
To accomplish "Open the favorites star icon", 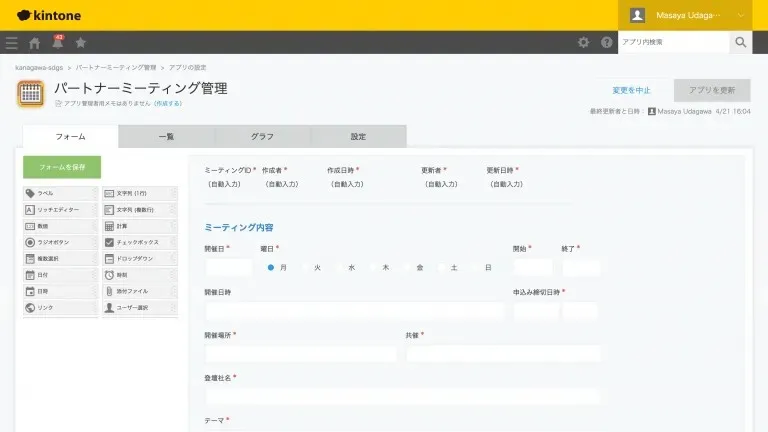I will pos(80,43).
